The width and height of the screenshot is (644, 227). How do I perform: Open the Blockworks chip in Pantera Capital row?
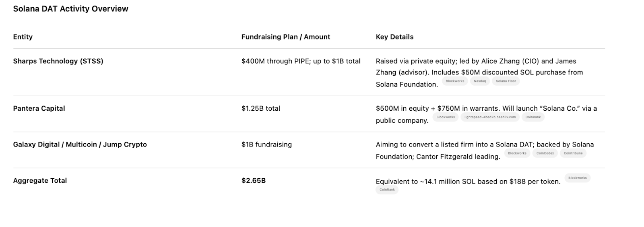coord(446,117)
